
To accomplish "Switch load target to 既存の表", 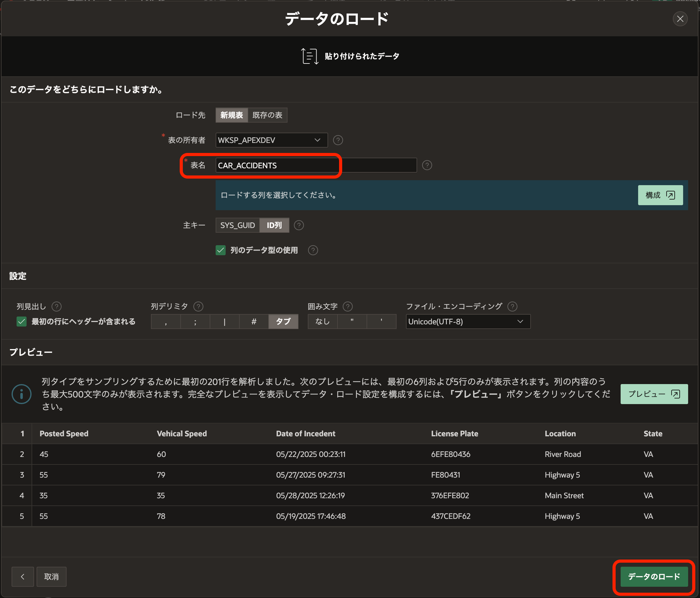I will tap(267, 115).
